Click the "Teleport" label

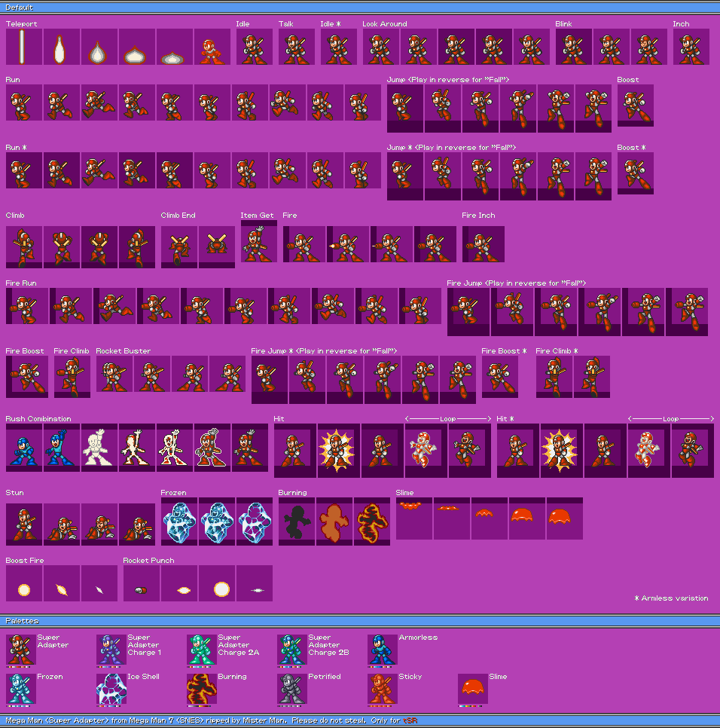click(x=21, y=23)
